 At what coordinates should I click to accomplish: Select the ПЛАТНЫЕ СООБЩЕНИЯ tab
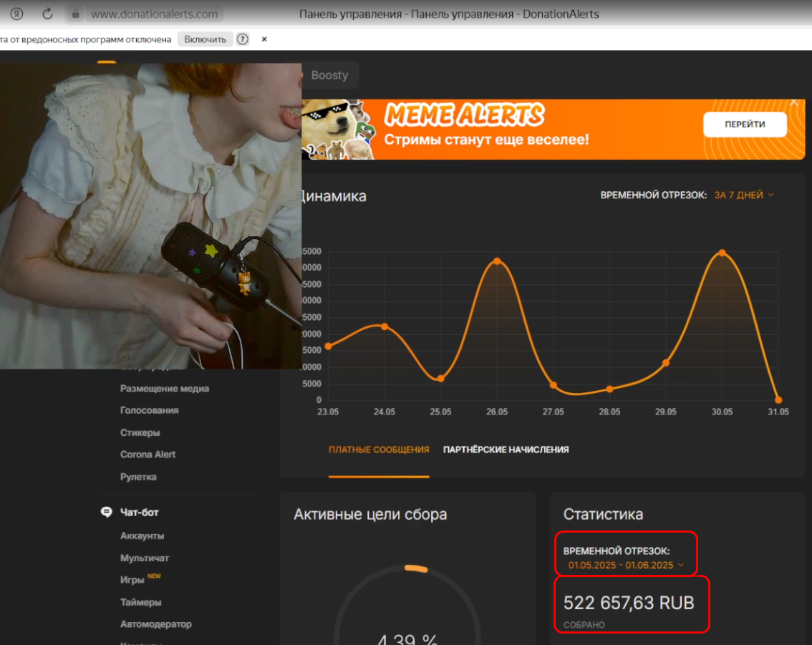pyautogui.click(x=379, y=450)
